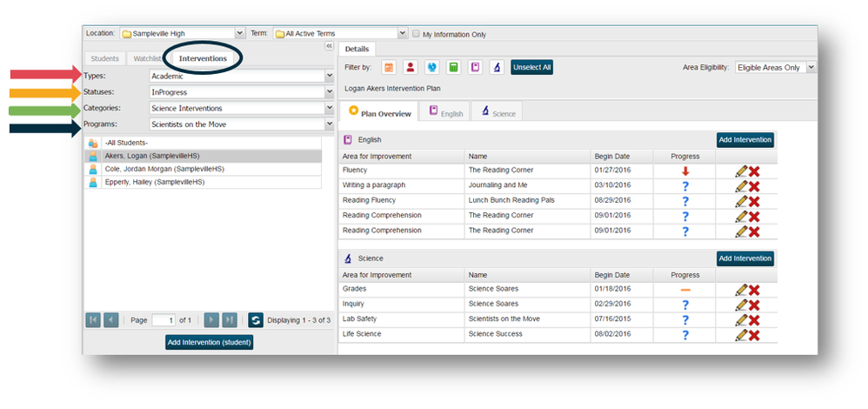Toggle the green calculator filter icon
Image resolution: width=868 pixels, height=409 pixels.
tap(453, 67)
